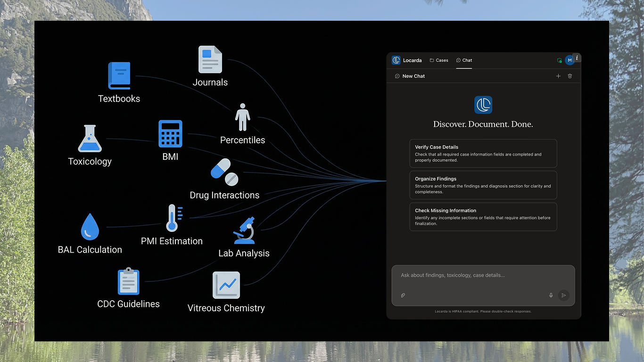The image size is (644, 362).
Task: Open the info 'i' button
Action: click(x=577, y=58)
